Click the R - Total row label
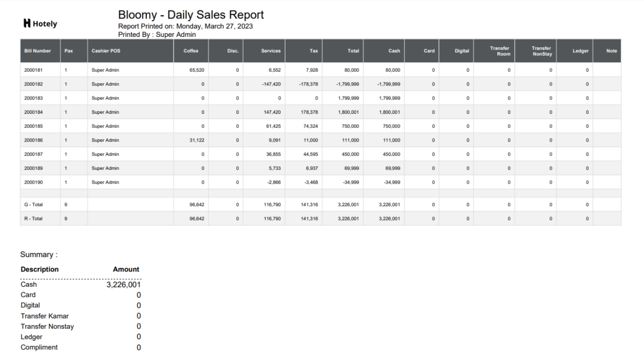The width and height of the screenshot is (644, 361). pos(33,218)
